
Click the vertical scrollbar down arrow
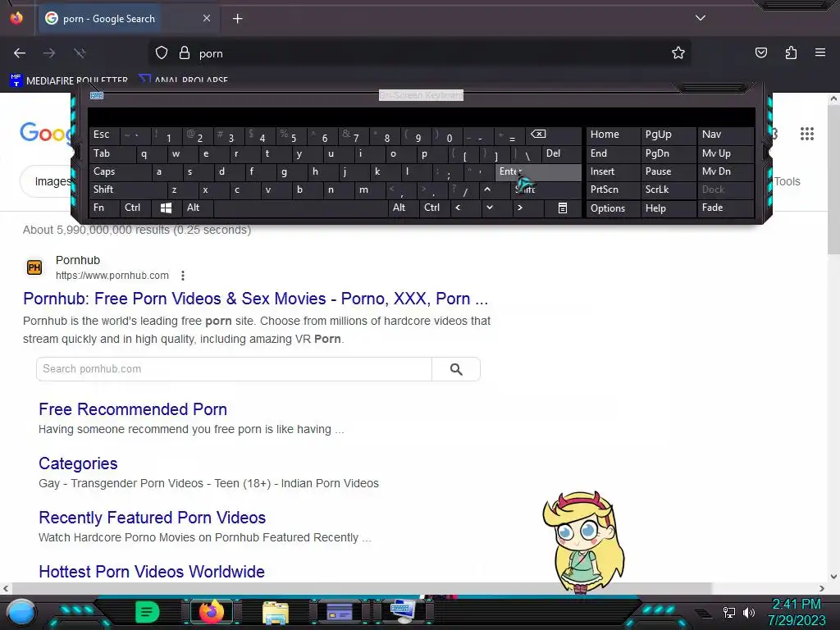coord(833,577)
